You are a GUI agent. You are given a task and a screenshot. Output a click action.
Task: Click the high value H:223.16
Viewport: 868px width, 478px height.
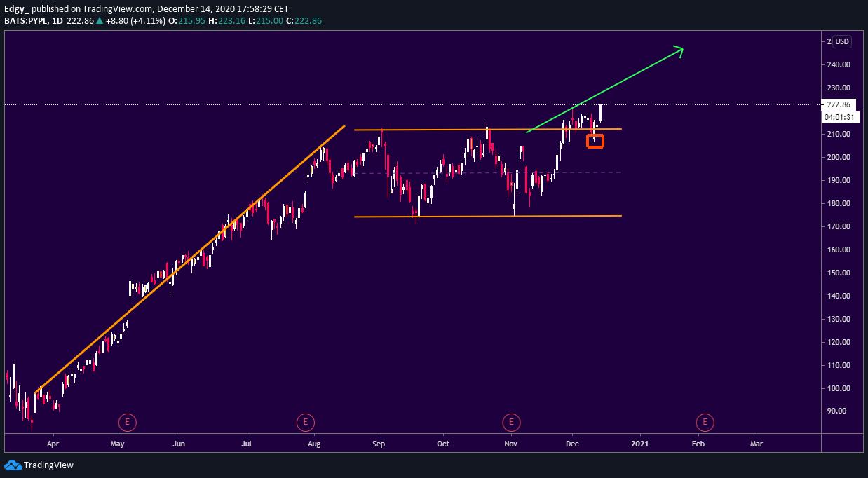pos(227,21)
